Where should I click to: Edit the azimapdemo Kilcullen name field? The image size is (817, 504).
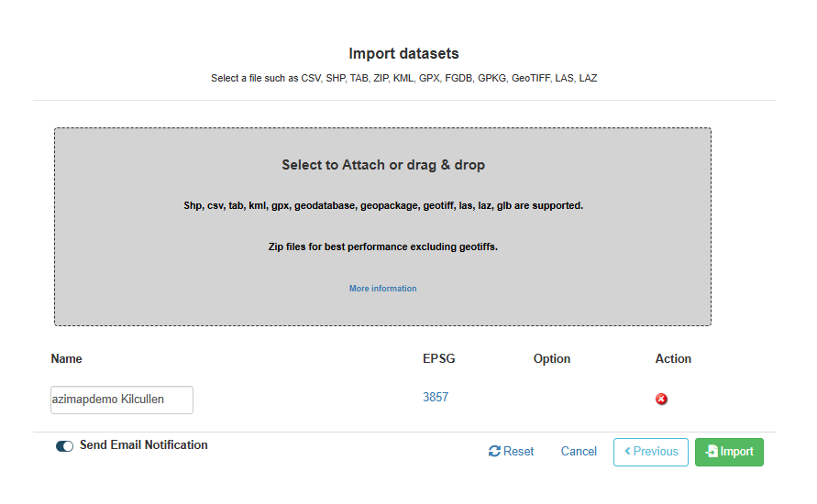[122, 400]
